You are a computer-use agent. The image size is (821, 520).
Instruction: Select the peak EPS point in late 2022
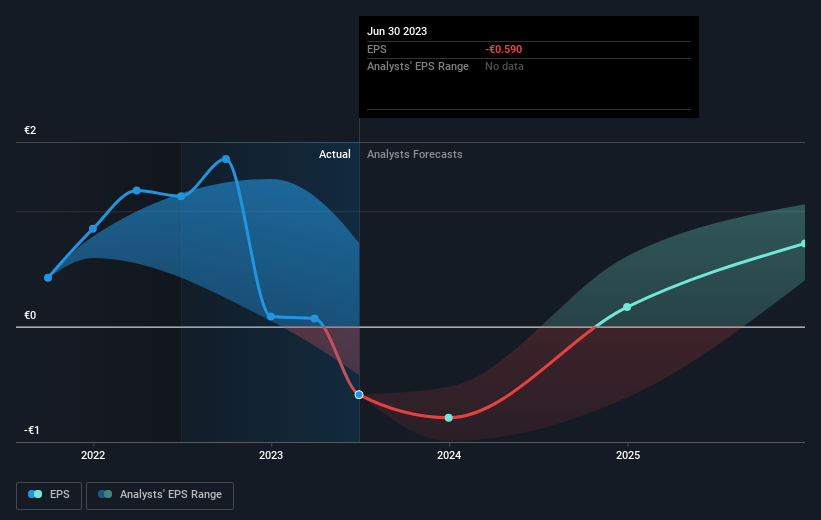226,159
